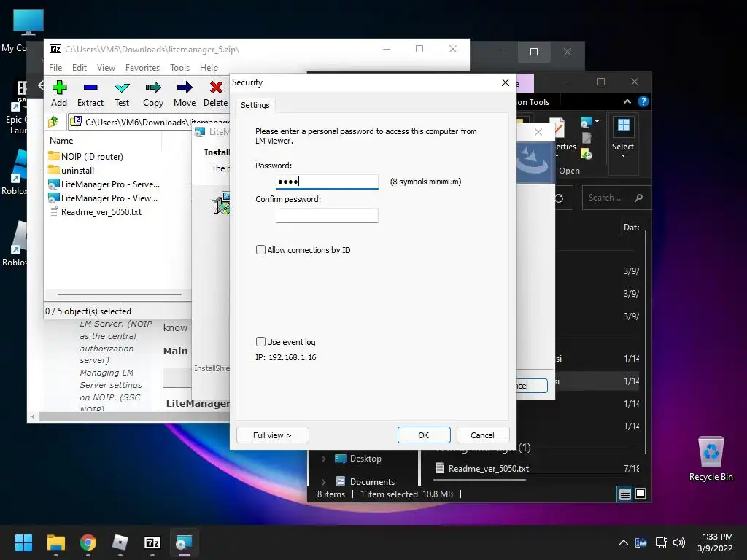Open the Windows Start menu

point(23,542)
